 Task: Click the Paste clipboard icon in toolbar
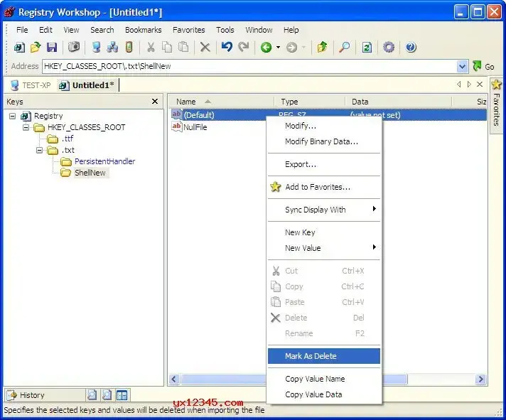(x=183, y=48)
